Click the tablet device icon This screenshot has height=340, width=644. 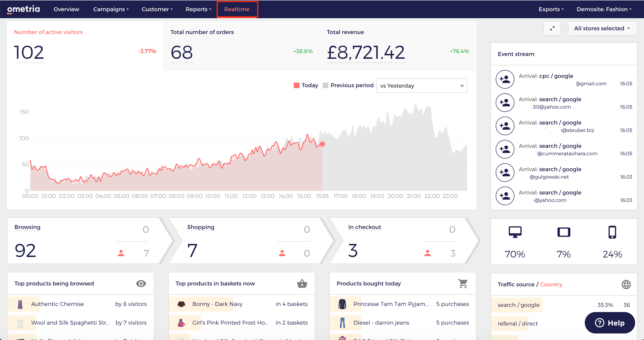click(x=564, y=232)
